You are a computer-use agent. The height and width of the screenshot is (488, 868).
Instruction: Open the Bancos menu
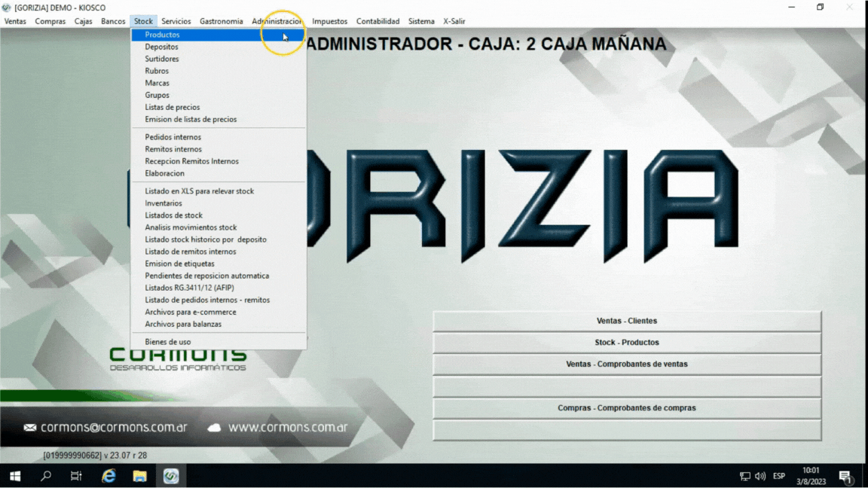click(113, 21)
